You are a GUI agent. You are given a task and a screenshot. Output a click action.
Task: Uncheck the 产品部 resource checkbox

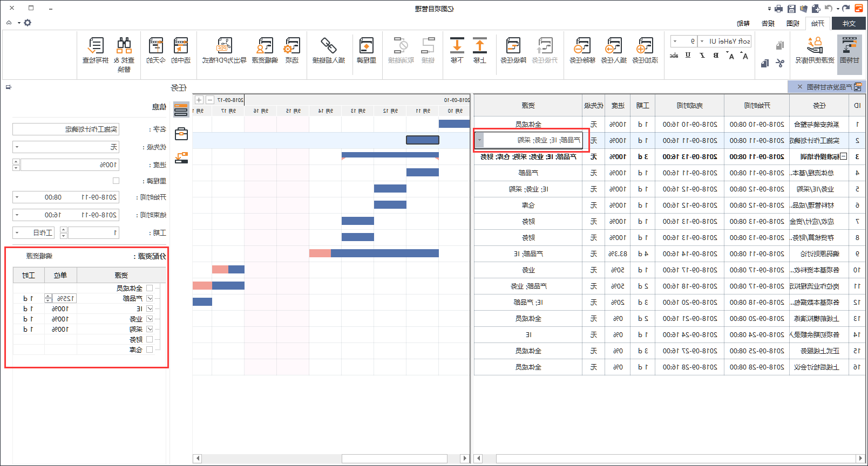pyautogui.click(x=150, y=298)
